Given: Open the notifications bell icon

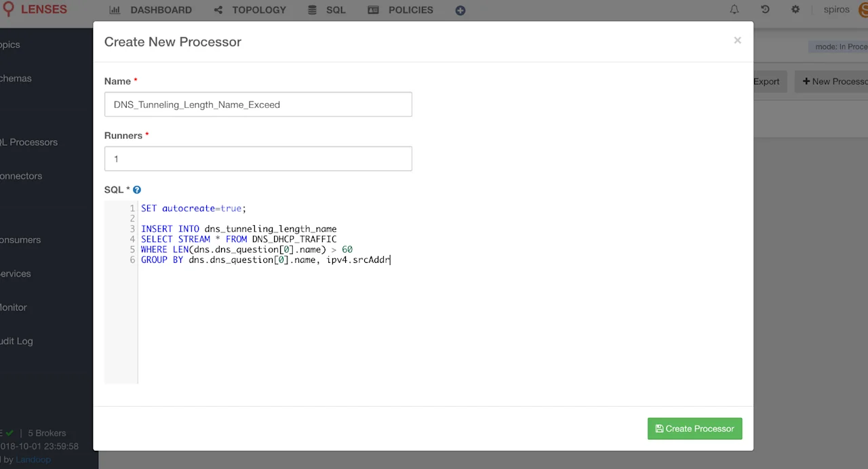Looking at the screenshot, I should click(x=734, y=9).
